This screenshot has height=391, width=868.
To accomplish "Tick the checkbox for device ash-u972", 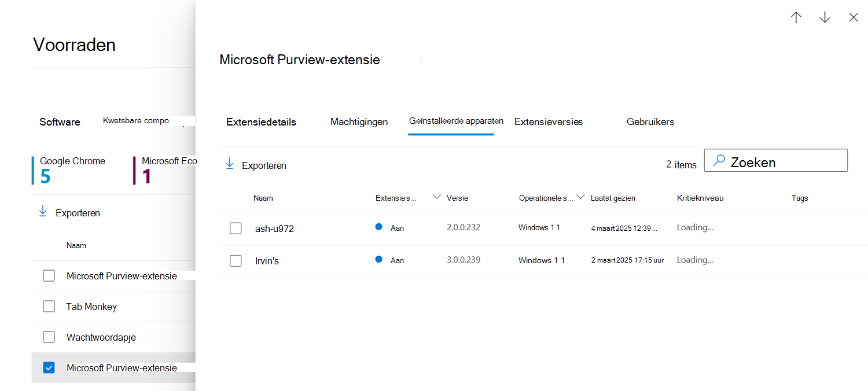I will 236,228.
